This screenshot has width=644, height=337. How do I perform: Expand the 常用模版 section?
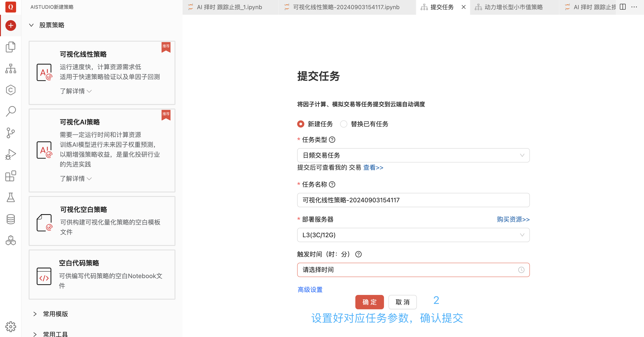pos(55,314)
